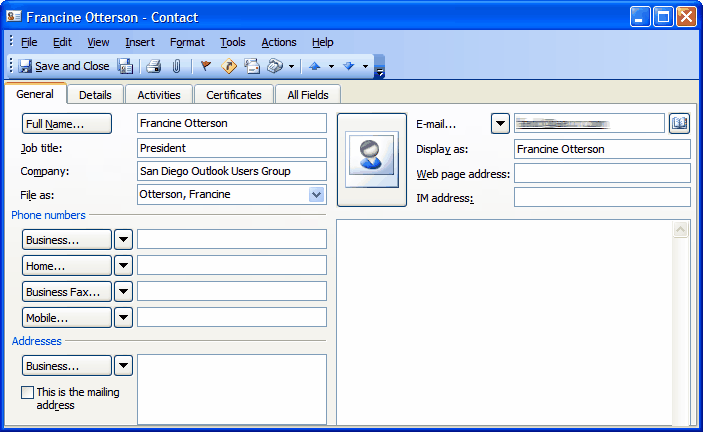Click the Display Map of Address icon

[x=229, y=66]
